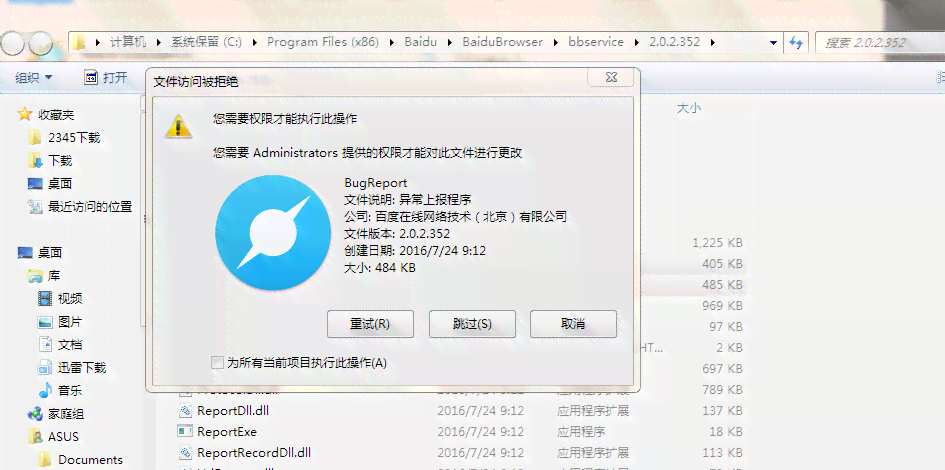The image size is (945, 470).
Task: Expand the arrow after 计算机 in the breadcrumb
Action: click(x=159, y=42)
